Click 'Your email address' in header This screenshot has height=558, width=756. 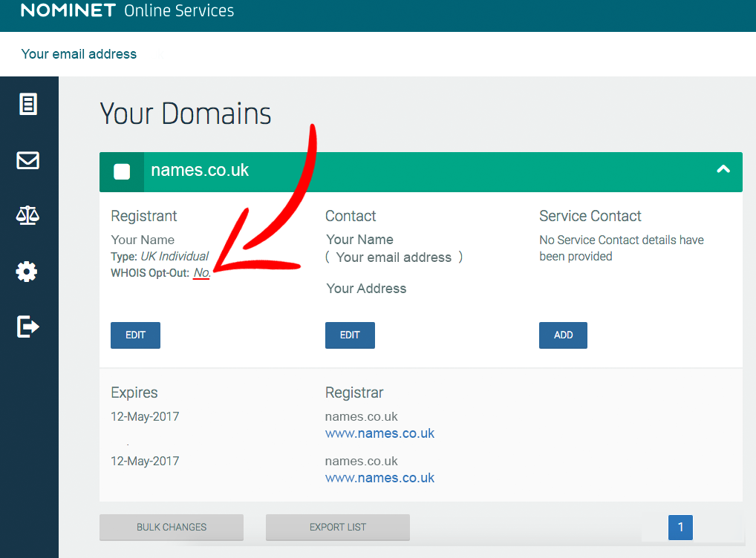tap(79, 54)
